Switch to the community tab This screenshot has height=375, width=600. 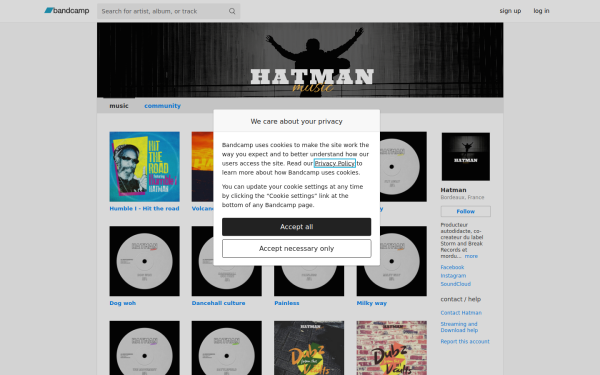(x=162, y=106)
